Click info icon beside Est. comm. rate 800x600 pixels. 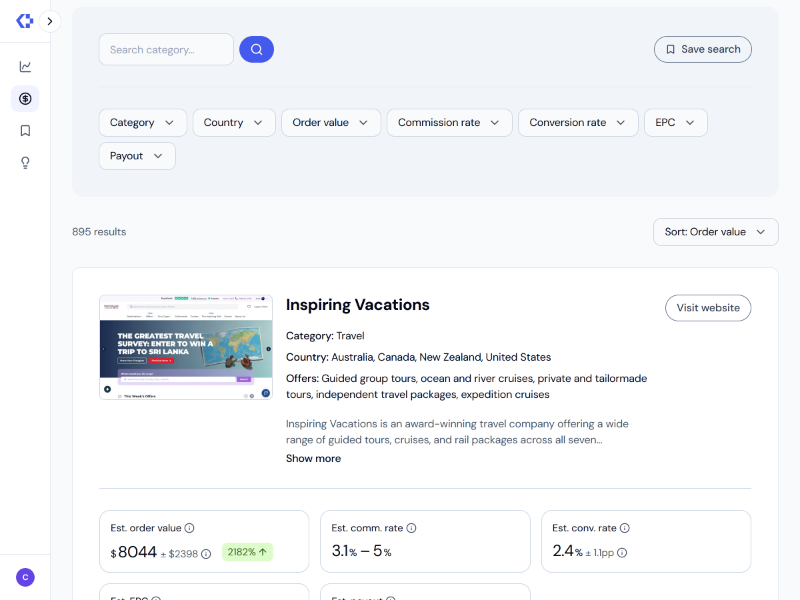(411, 528)
